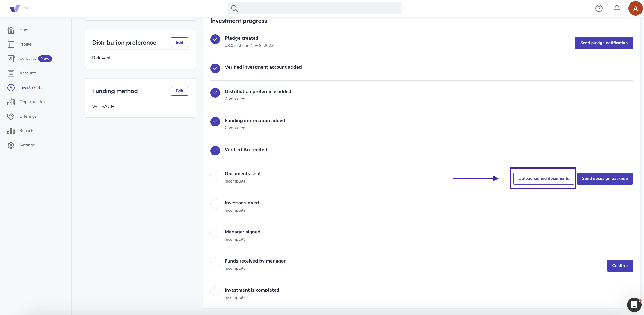Open Accounts in sidebar
The image size is (644, 315).
(x=28, y=73)
